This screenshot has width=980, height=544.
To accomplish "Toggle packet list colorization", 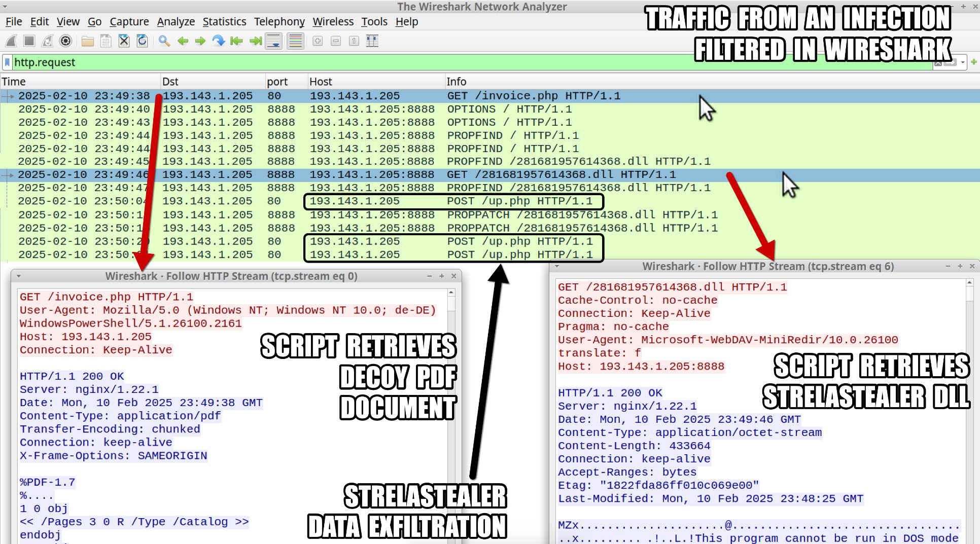I will click(295, 41).
